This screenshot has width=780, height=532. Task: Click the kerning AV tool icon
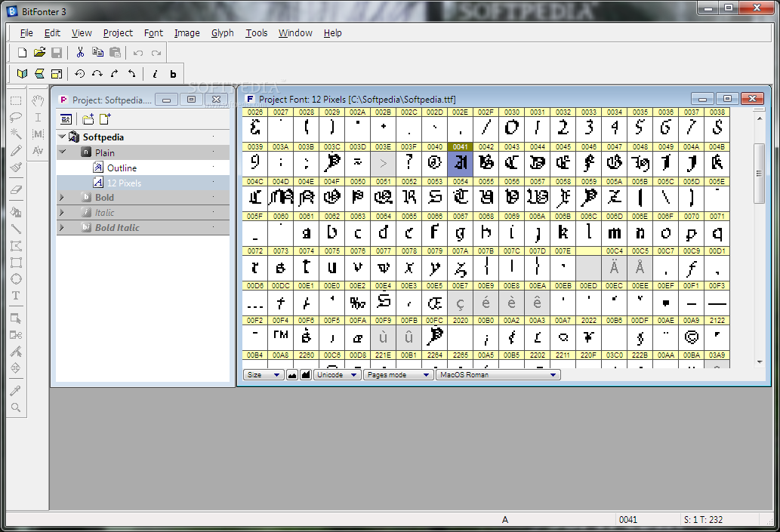tap(38, 151)
